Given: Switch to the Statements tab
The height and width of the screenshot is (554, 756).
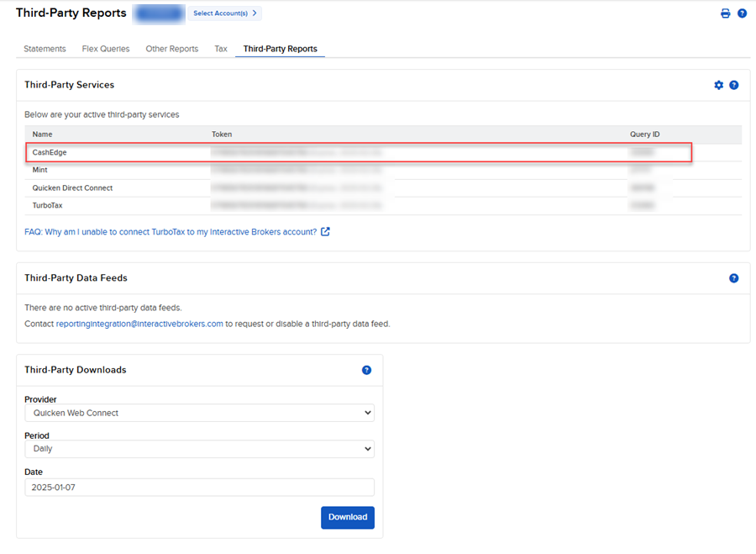Looking at the screenshot, I should coord(45,49).
